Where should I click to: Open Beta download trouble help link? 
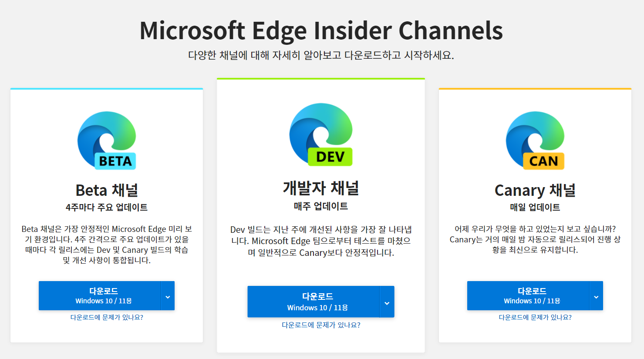pyautogui.click(x=107, y=317)
